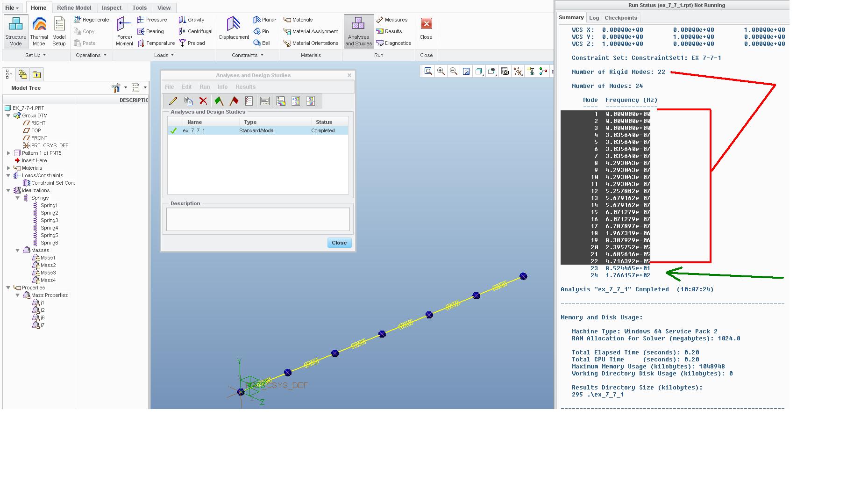The image size is (868, 497).
Task: Apply a Bearing load
Action: click(150, 31)
